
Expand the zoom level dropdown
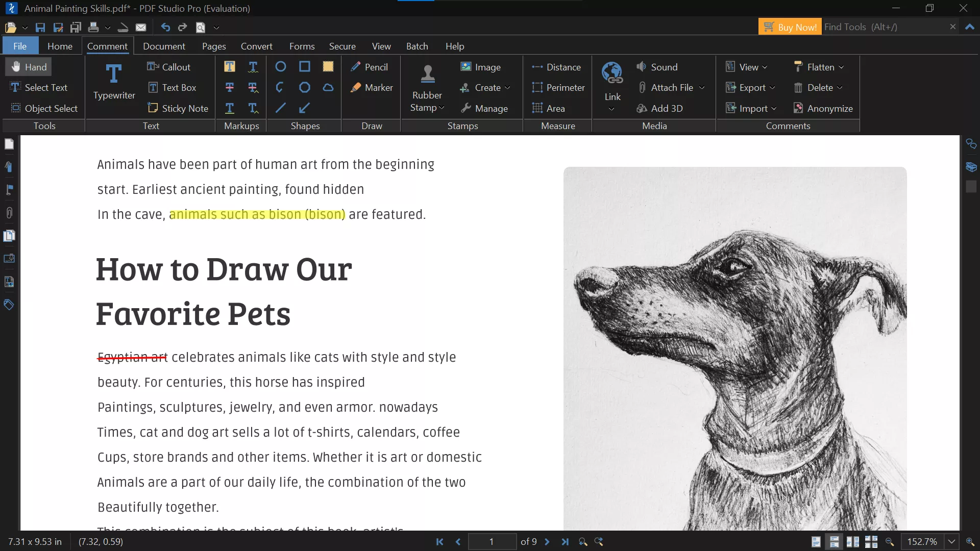coord(951,541)
